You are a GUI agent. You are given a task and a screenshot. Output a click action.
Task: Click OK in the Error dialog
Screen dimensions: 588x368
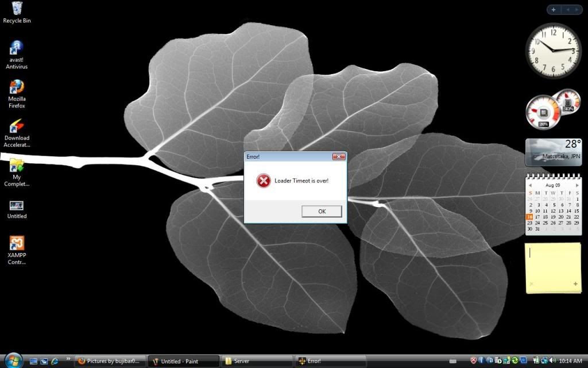(x=322, y=212)
